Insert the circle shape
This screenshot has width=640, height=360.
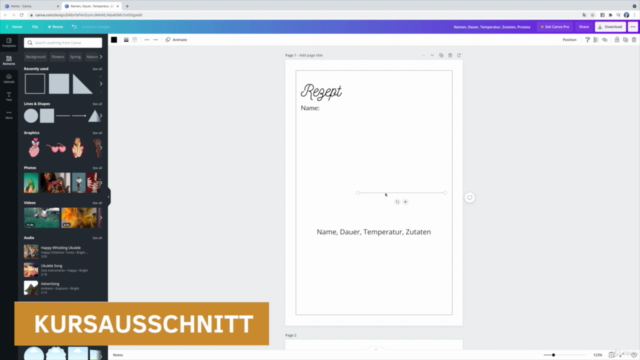[31, 116]
